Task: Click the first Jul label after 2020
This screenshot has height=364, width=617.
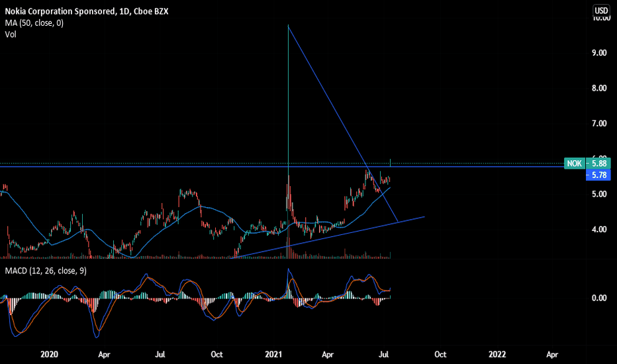Action: tap(160, 355)
